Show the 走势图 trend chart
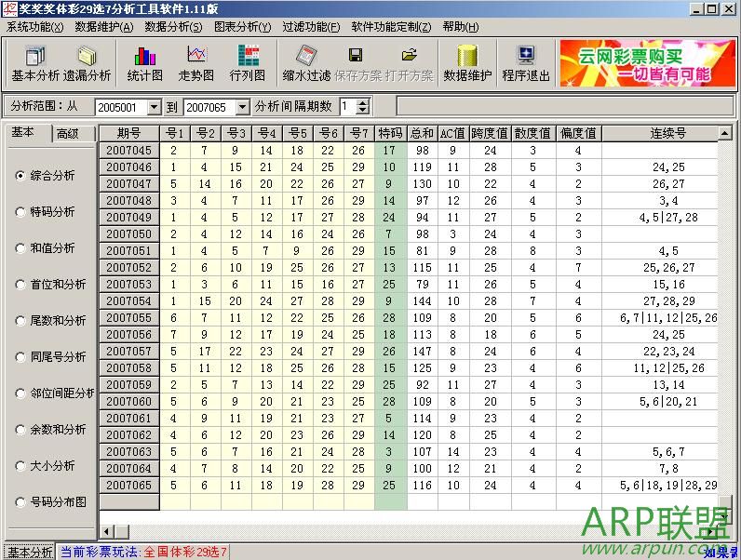Screen dimensions: 741x560 195,63
